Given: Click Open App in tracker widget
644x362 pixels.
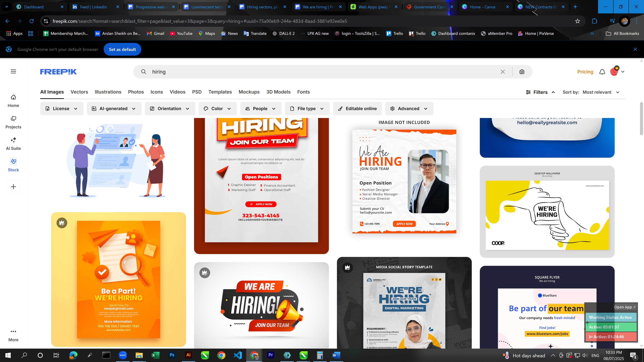Looking at the screenshot, I should point(625,307).
